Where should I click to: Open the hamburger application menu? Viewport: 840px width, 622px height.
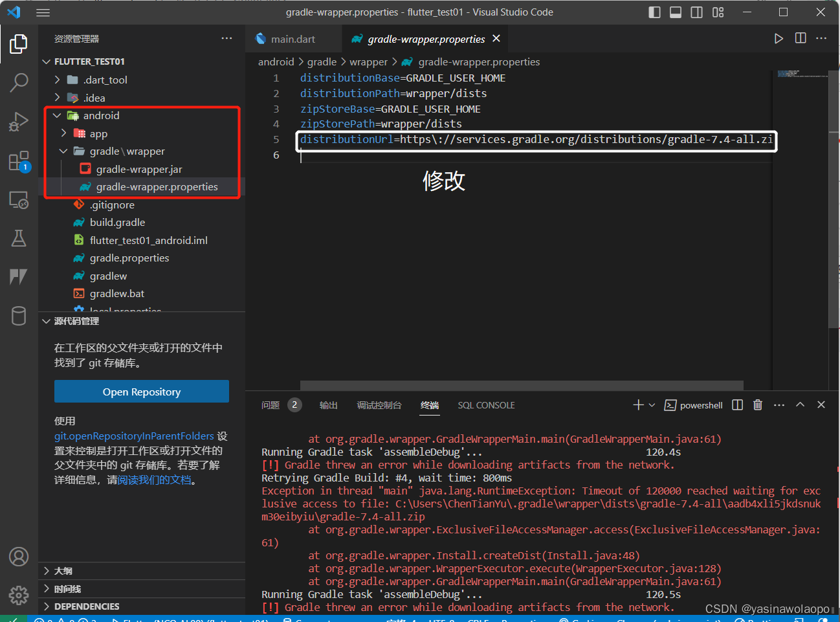click(x=43, y=12)
